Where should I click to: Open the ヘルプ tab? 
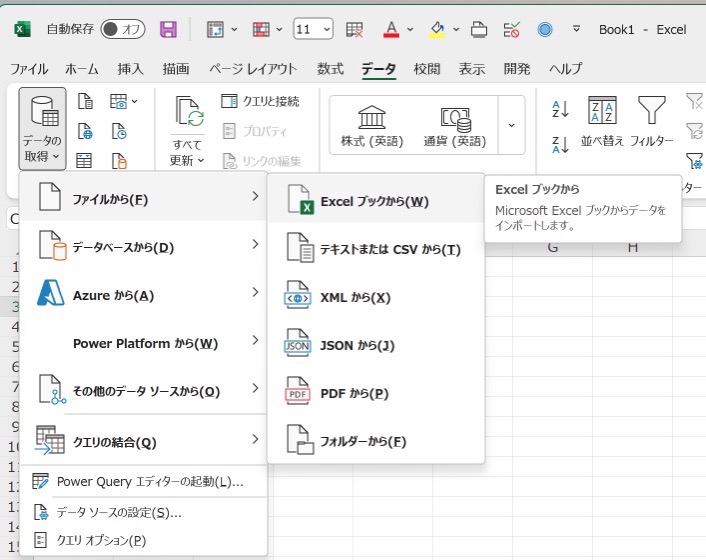pyautogui.click(x=566, y=69)
